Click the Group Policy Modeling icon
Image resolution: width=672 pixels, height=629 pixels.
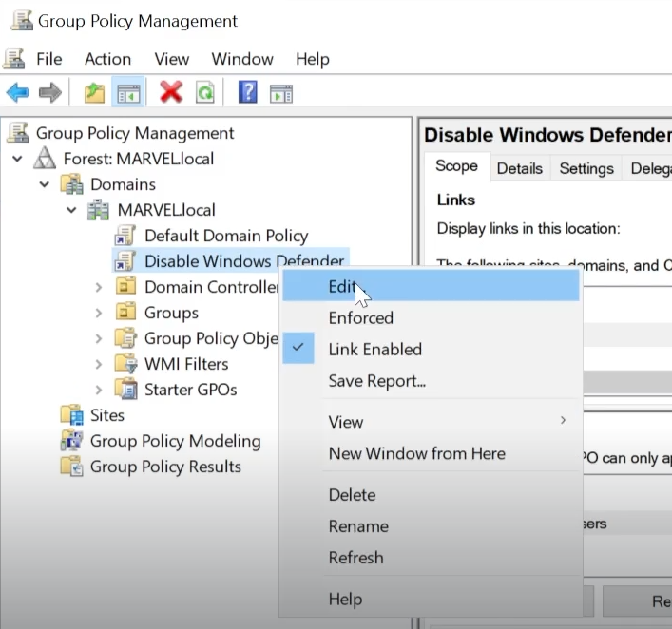72,441
